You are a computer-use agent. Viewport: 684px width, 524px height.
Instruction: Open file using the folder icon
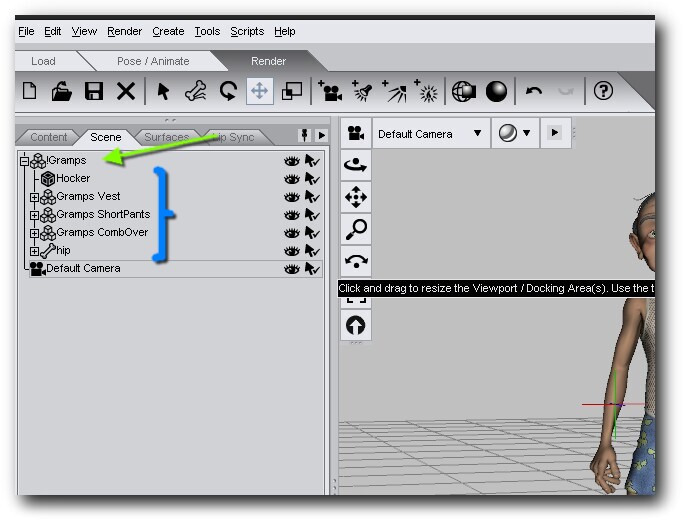tap(62, 92)
